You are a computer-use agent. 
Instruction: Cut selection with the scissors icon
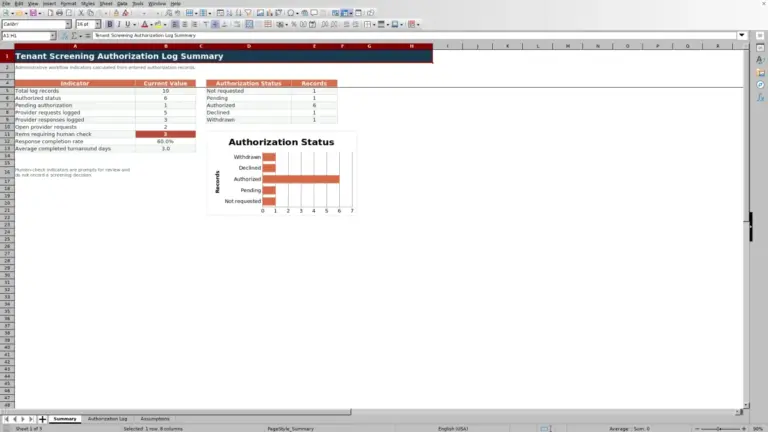pos(81,13)
